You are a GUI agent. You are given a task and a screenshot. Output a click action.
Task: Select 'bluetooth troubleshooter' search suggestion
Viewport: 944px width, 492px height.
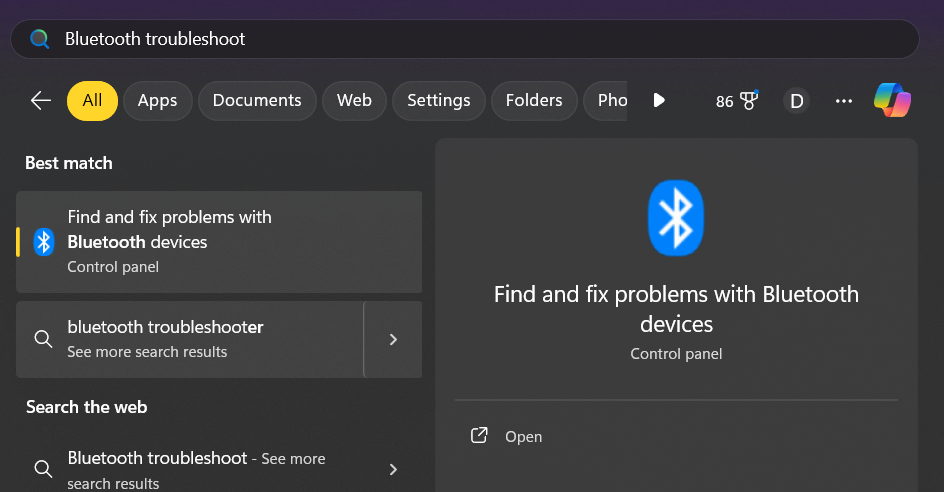click(190, 339)
